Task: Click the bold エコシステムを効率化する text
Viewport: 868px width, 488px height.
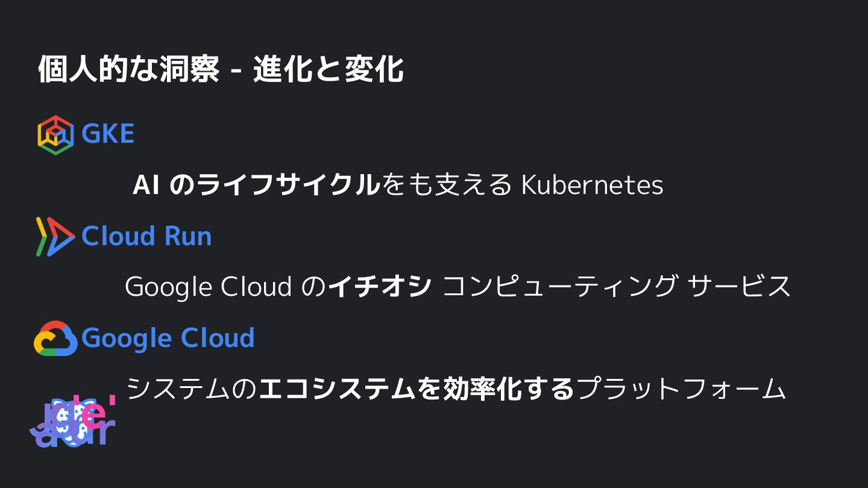Action: 417,389
